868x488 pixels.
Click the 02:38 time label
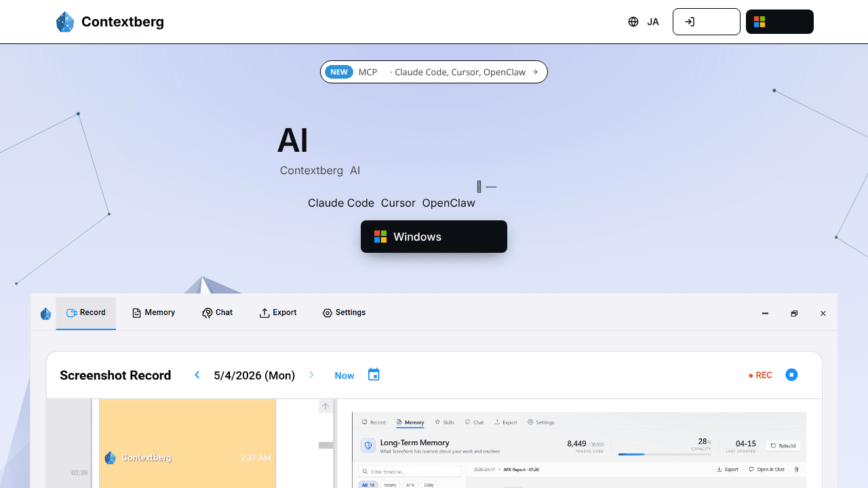click(x=79, y=472)
